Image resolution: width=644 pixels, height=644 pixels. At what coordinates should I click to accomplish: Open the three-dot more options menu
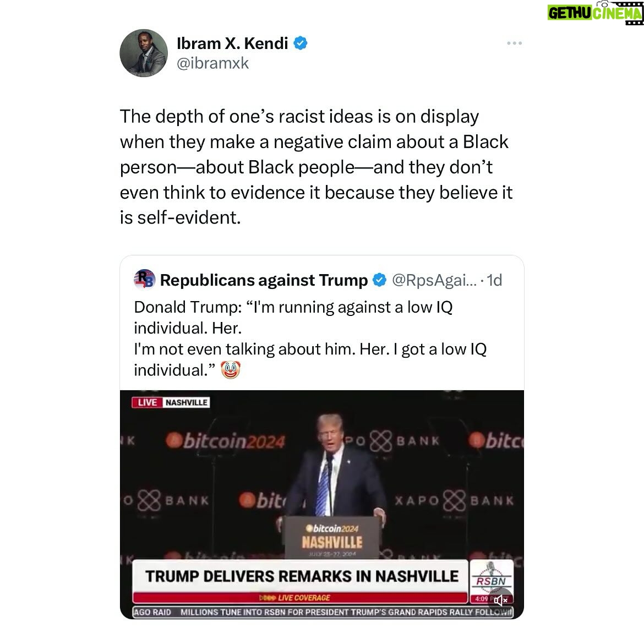point(514,43)
